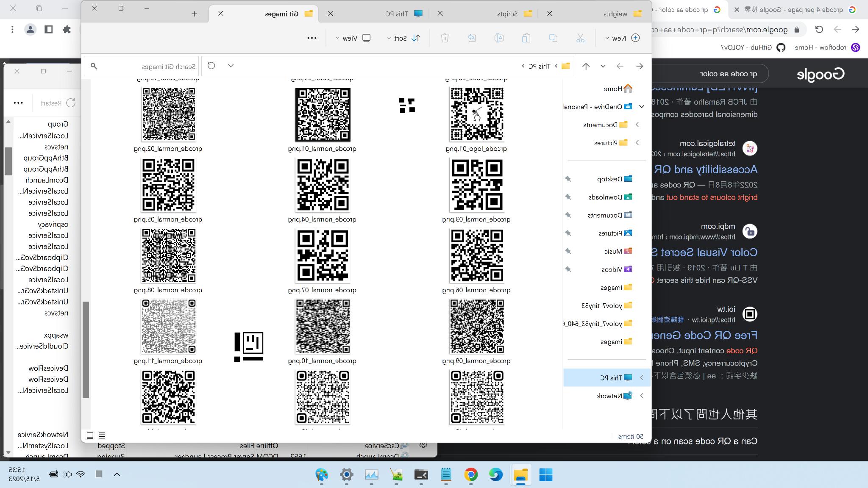Click the Explorer file list vertical scrollbar
Viewport: 868px width, 488px height.
pyautogui.click(x=86, y=349)
